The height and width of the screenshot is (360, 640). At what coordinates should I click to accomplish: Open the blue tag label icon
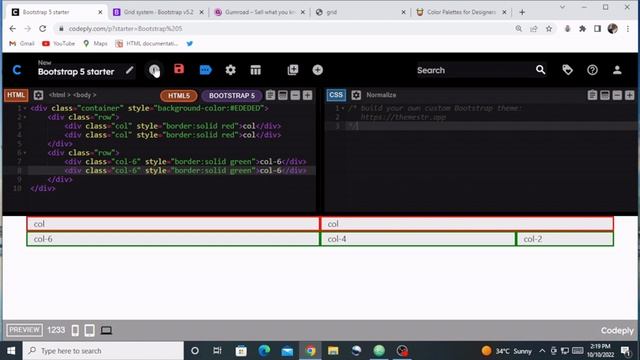tap(205, 70)
